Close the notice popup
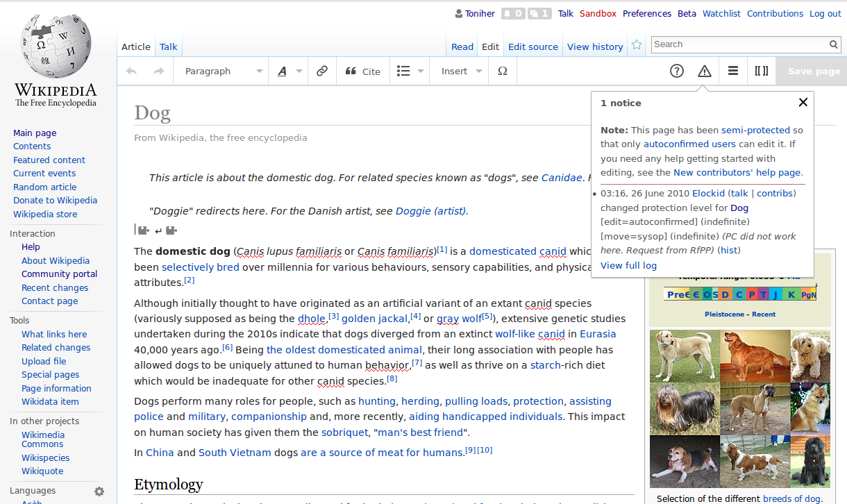This screenshot has width=847, height=504. coord(803,102)
